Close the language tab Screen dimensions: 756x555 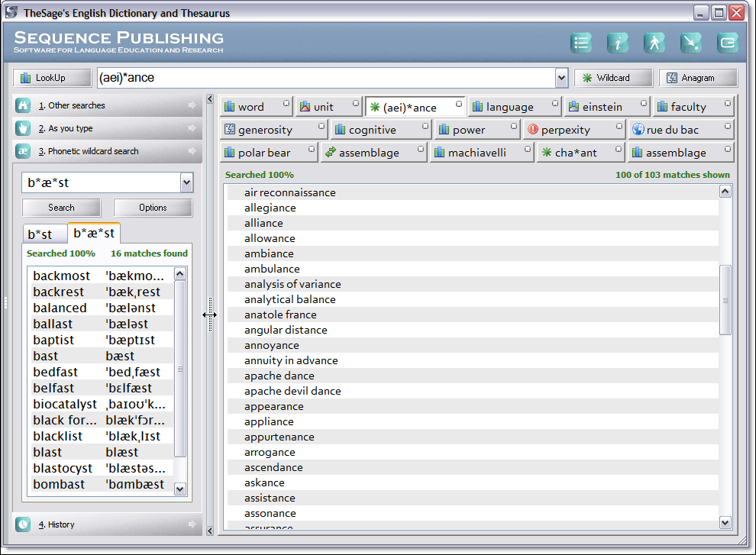555,103
